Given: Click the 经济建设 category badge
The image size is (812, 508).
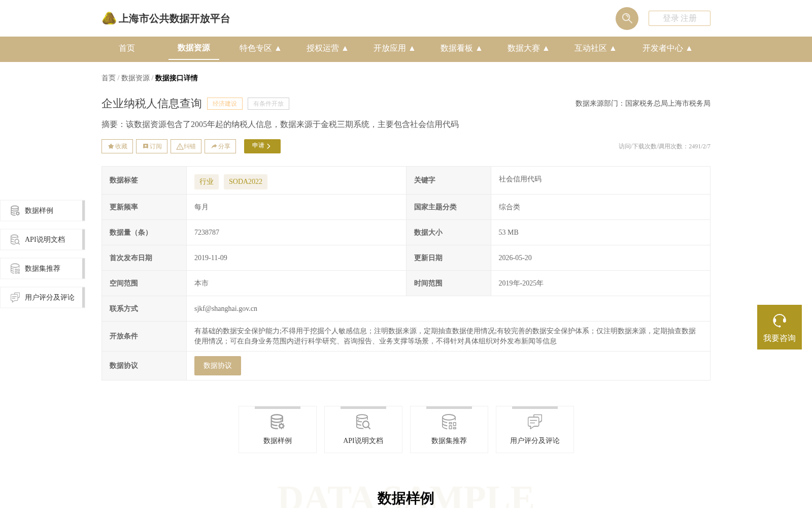Looking at the screenshot, I should (225, 104).
